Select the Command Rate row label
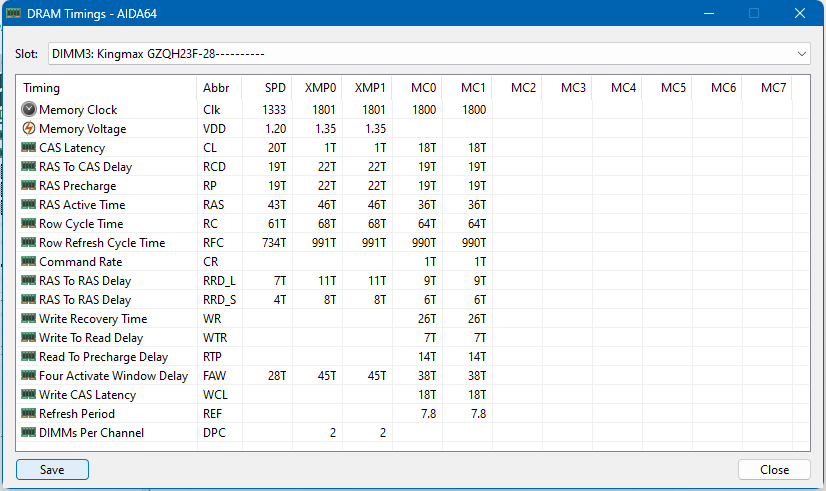Image resolution: width=826 pixels, height=491 pixels. (81, 261)
